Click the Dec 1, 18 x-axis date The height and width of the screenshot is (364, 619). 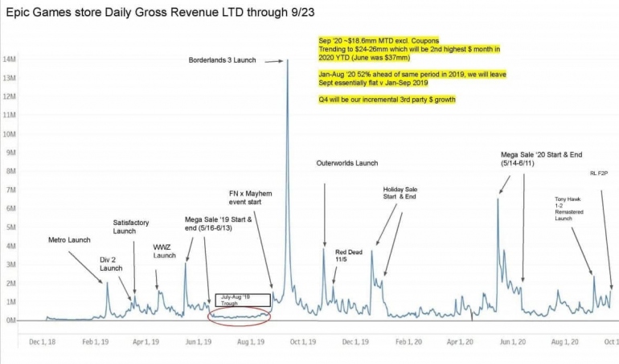(x=43, y=342)
